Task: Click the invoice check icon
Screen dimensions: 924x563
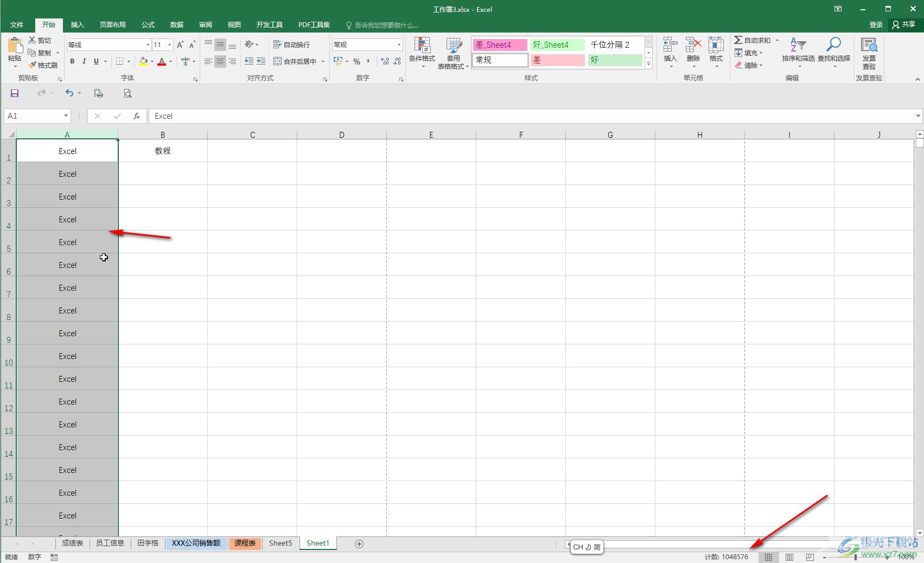Action: pos(869,45)
